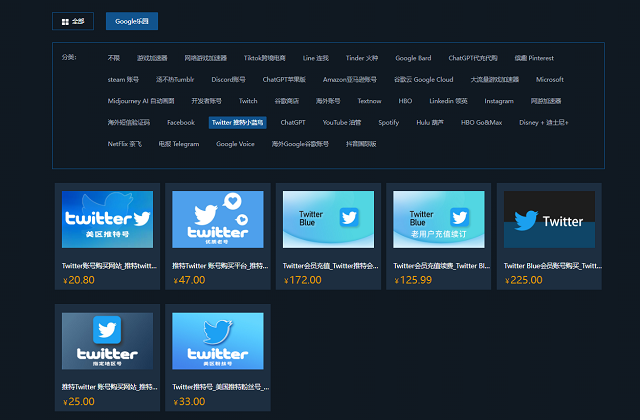The image size is (640, 420).
Task: Open the Twitter thumbnail priced ¥25.00
Action: (107, 341)
